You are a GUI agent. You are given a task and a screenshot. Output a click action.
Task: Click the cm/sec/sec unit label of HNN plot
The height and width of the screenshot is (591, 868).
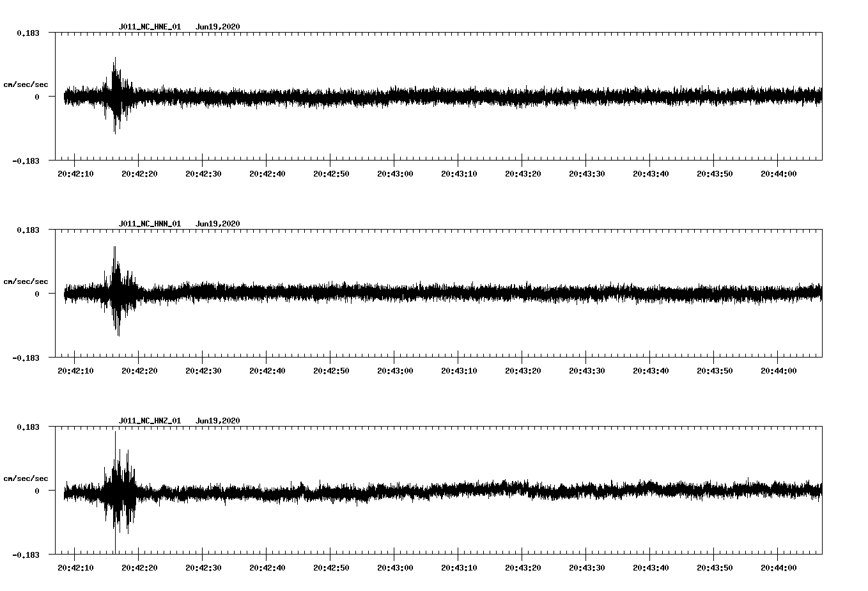[x=26, y=281]
